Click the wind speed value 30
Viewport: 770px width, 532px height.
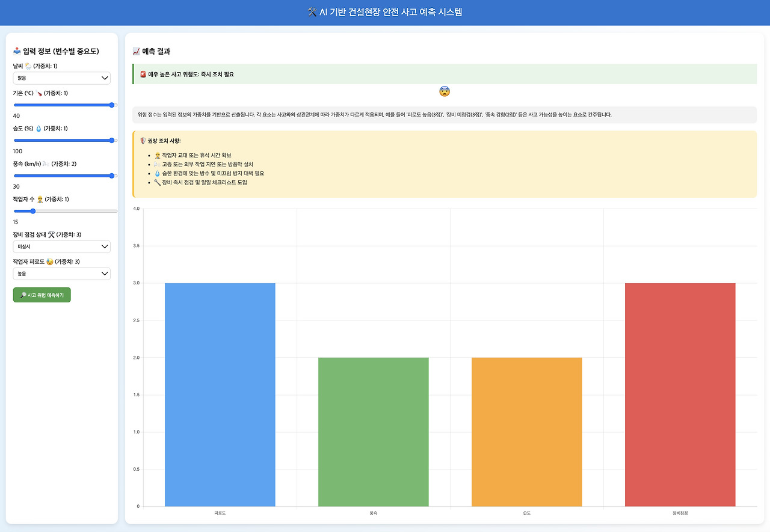(x=16, y=186)
